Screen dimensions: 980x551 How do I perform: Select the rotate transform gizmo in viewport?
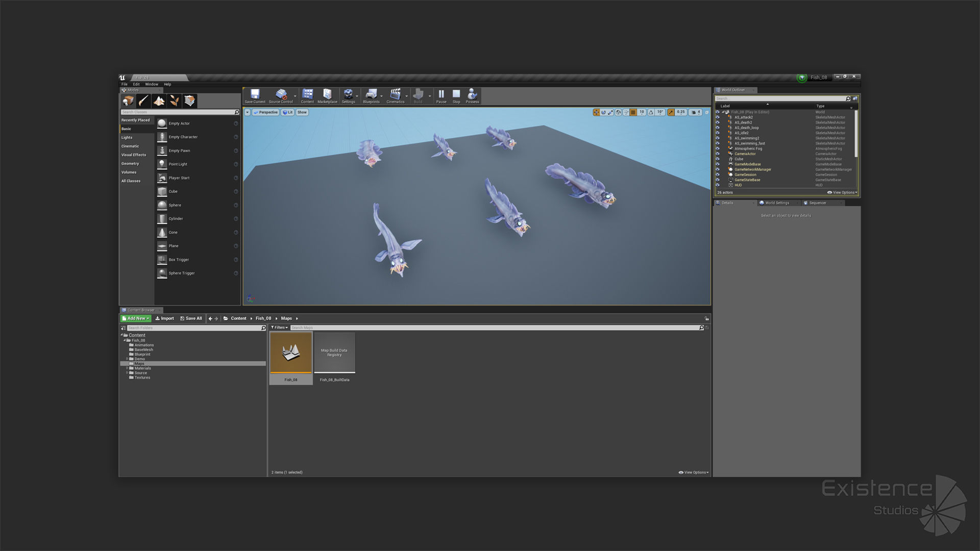tap(603, 112)
